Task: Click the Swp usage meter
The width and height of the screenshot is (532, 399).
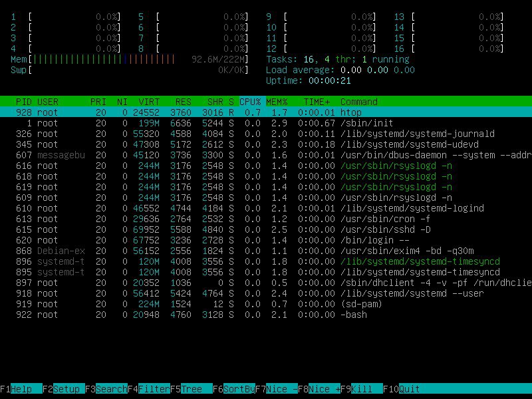Action: click(129, 70)
